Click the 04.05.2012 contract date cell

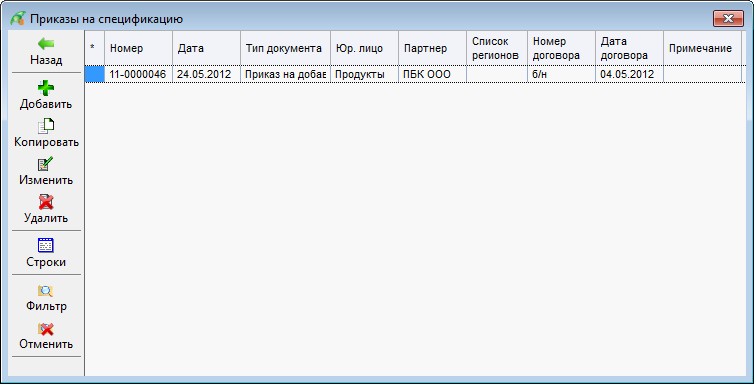[629, 74]
